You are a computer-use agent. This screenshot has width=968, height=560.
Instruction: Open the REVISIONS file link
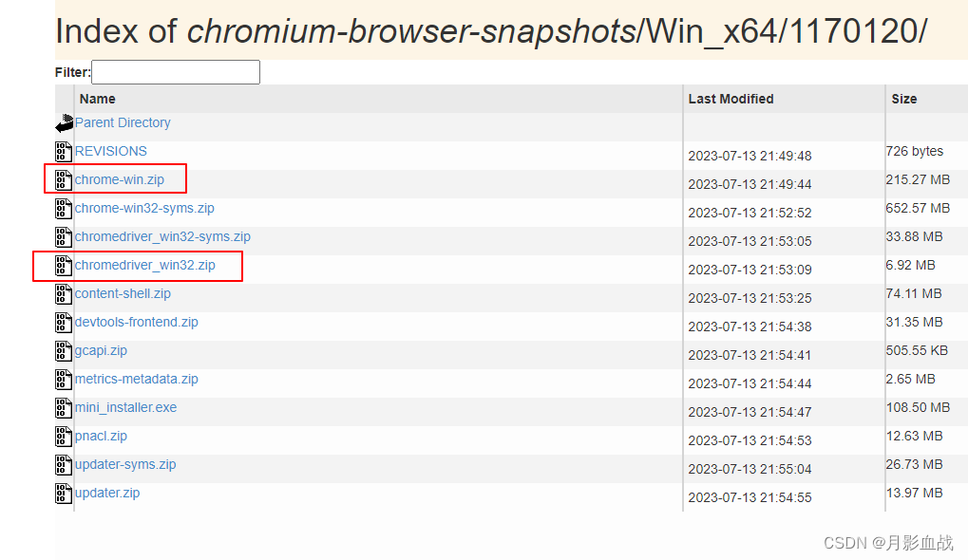coord(111,151)
